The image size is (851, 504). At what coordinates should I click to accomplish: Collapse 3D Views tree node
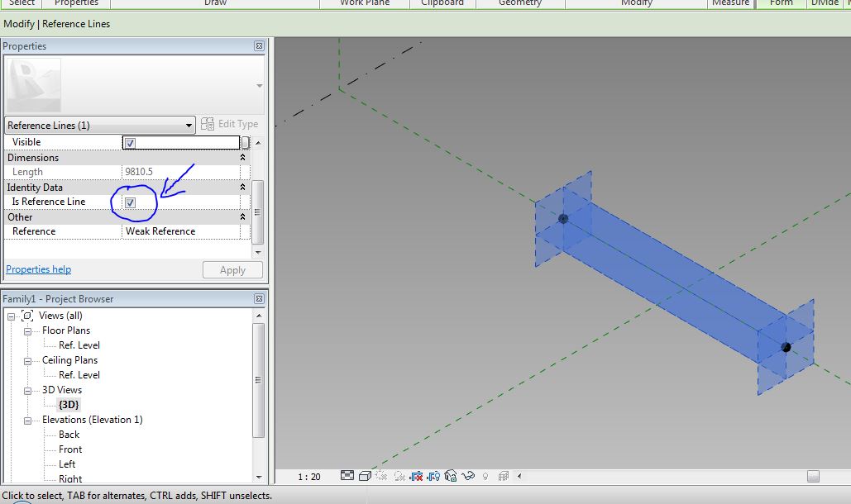pos(27,391)
